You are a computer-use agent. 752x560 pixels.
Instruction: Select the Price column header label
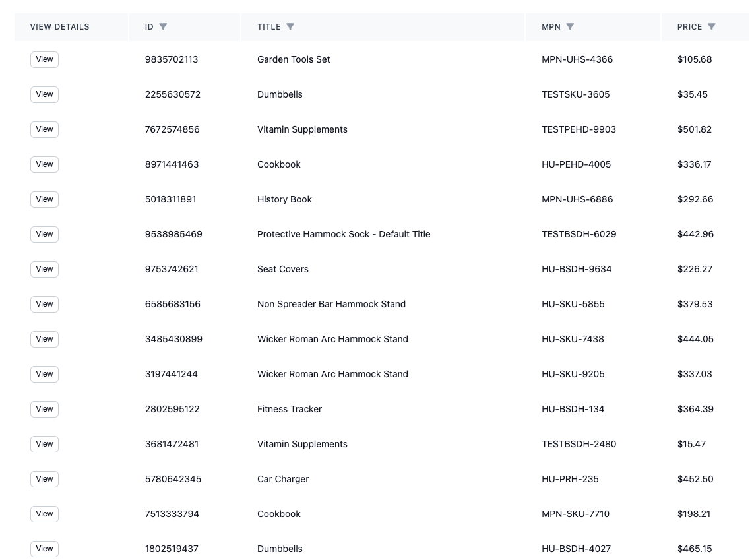click(x=689, y=27)
